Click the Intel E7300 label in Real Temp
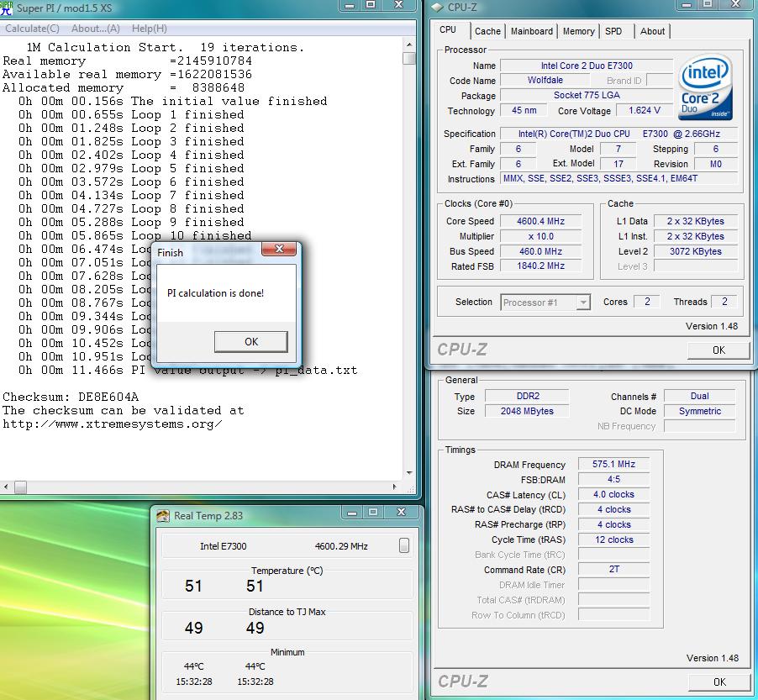The height and width of the screenshot is (700, 758). point(223,546)
